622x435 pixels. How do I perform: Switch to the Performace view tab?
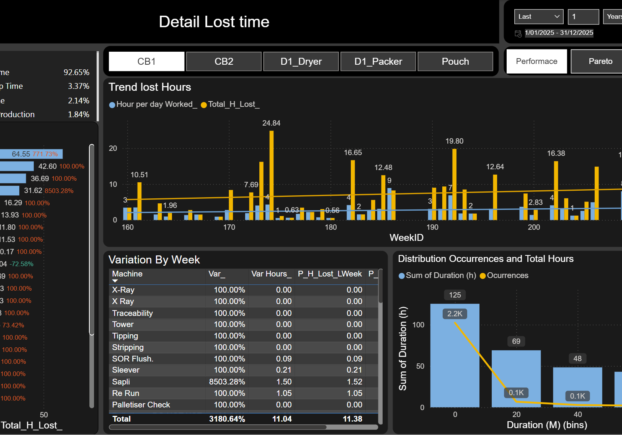[x=536, y=61]
